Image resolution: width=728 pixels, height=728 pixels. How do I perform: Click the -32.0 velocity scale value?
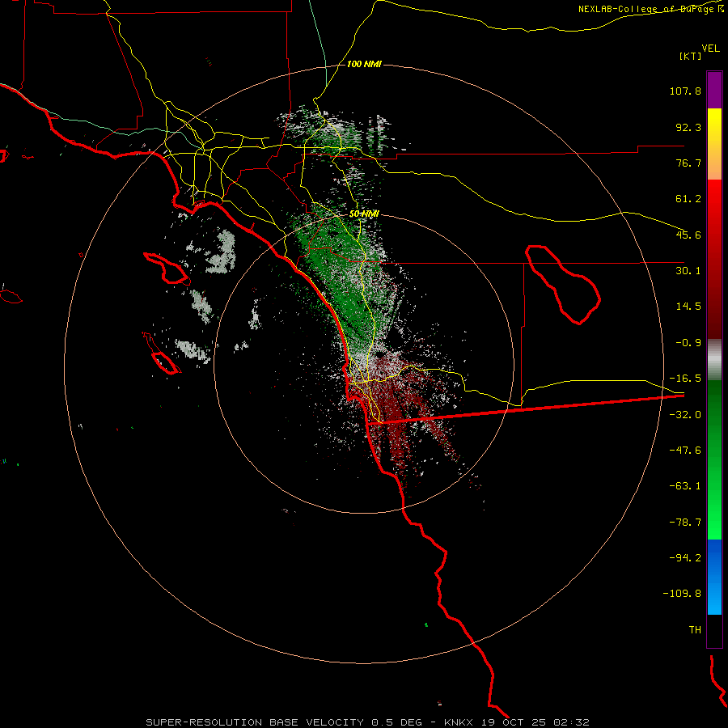[685, 415]
